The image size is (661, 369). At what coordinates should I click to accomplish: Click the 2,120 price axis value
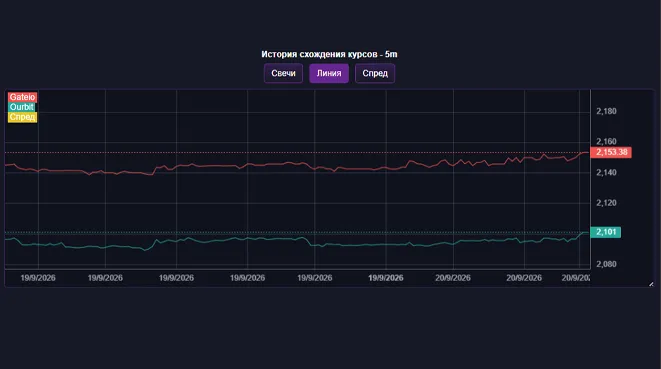point(606,203)
